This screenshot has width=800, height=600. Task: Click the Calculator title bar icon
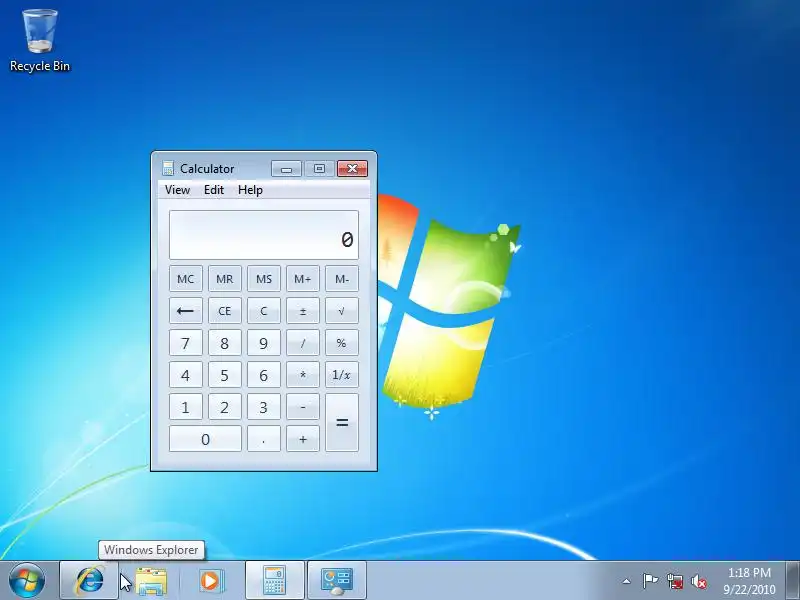[x=168, y=168]
